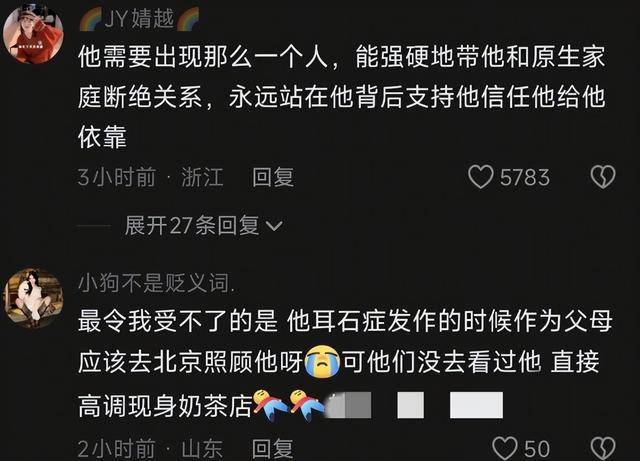Open 小狗不是贬义词 user avatar
640x461 pixels.
coord(33,298)
